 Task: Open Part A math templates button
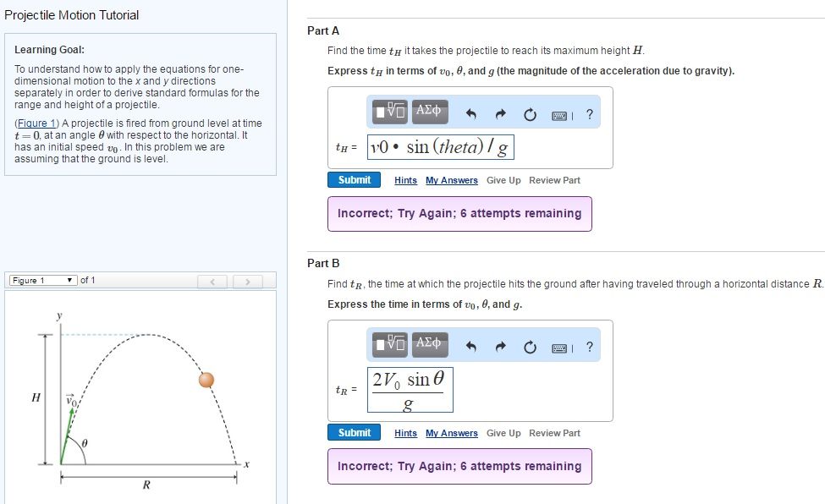pyautogui.click(x=389, y=112)
